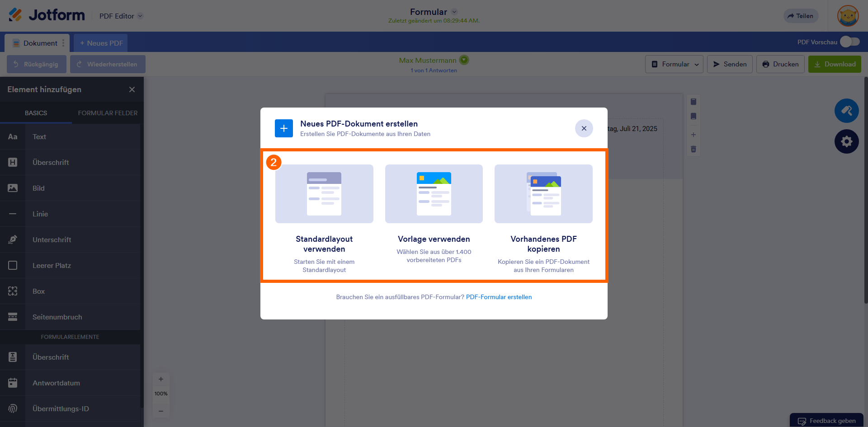Image resolution: width=868 pixels, height=427 pixels.
Task: Click the Wiederherstellen redo button
Action: [108, 64]
